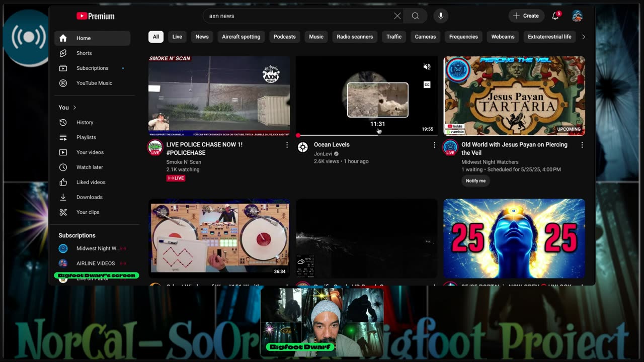Select the Podcasts filter chip
Image resolution: width=644 pixels, height=362 pixels.
284,37
